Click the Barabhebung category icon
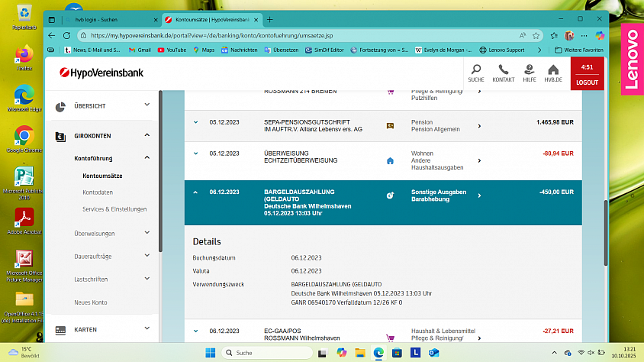This screenshot has width=644, height=362. (x=390, y=196)
